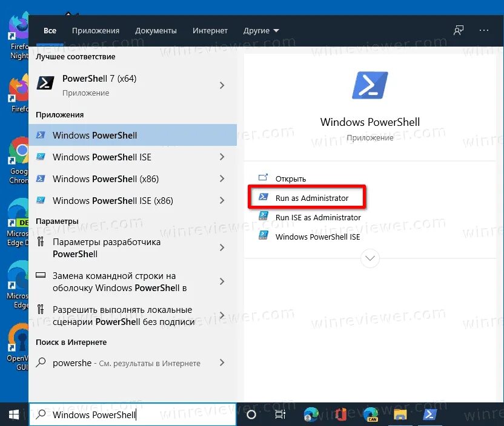
Task: Open the Интернет search tab
Action: click(x=210, y=31)
